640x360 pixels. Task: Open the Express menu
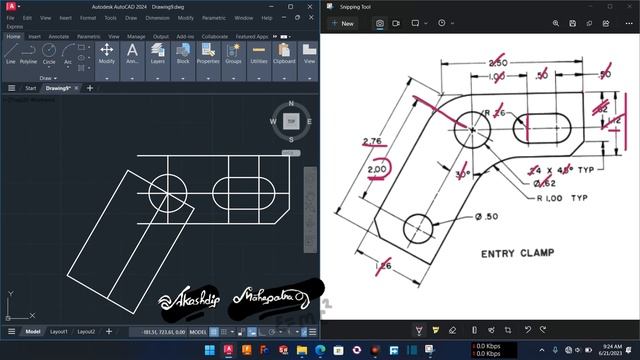coord(15,27)
